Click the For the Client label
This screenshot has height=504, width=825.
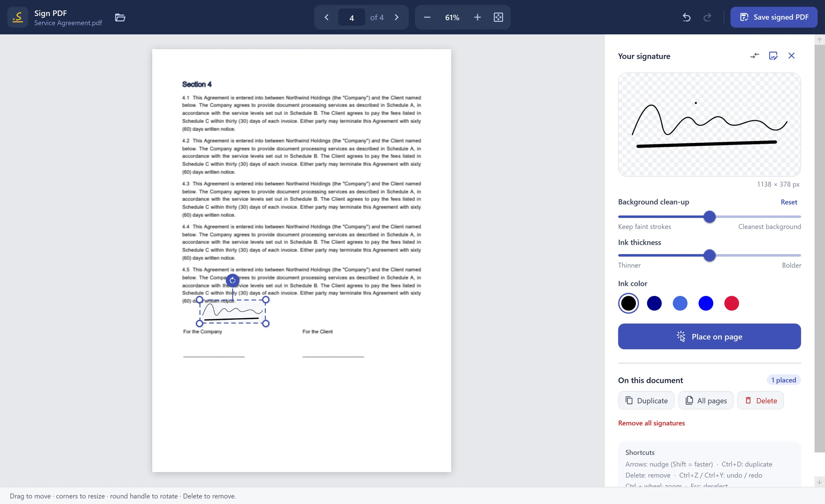click(317, 331)
